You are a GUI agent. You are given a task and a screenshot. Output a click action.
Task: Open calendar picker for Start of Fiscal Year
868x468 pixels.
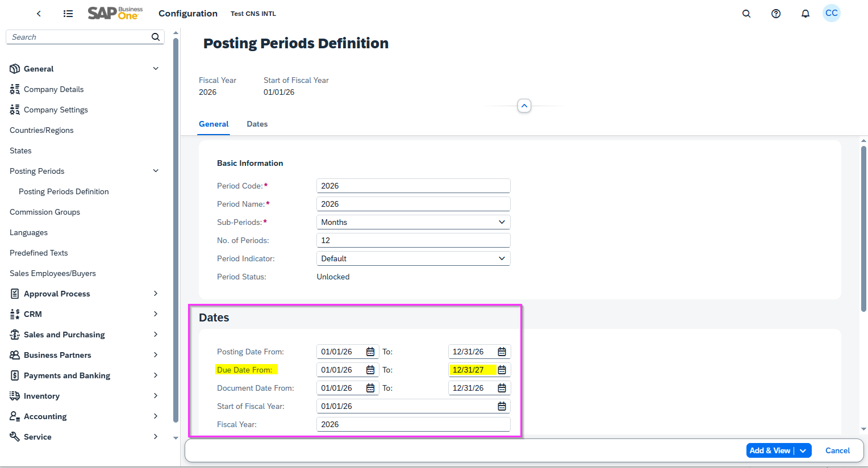coord(501,406)
